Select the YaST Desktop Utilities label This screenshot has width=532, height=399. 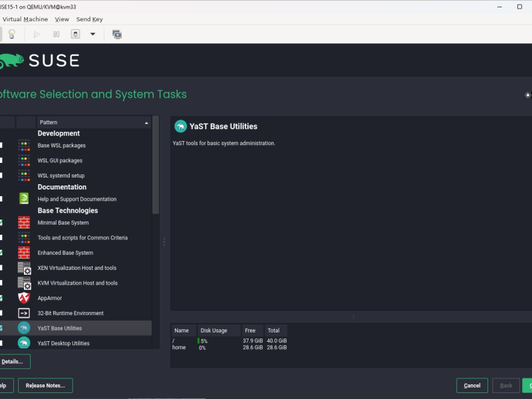click(x=63, y=343)
